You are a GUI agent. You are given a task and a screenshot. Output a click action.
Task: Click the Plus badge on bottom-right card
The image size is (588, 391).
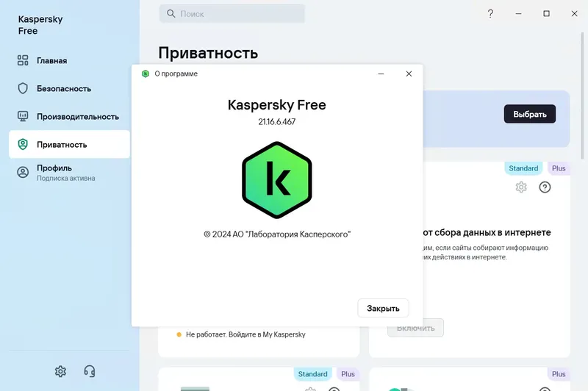pyautogui.click(x=559, y=374)
